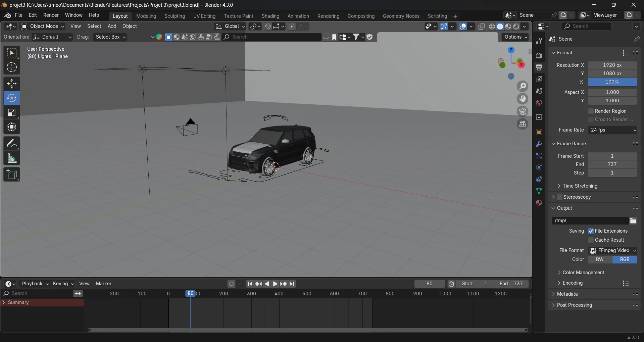
Task: Open the Frame Rate 24 fps dropdown
Action: pos(612,130)
